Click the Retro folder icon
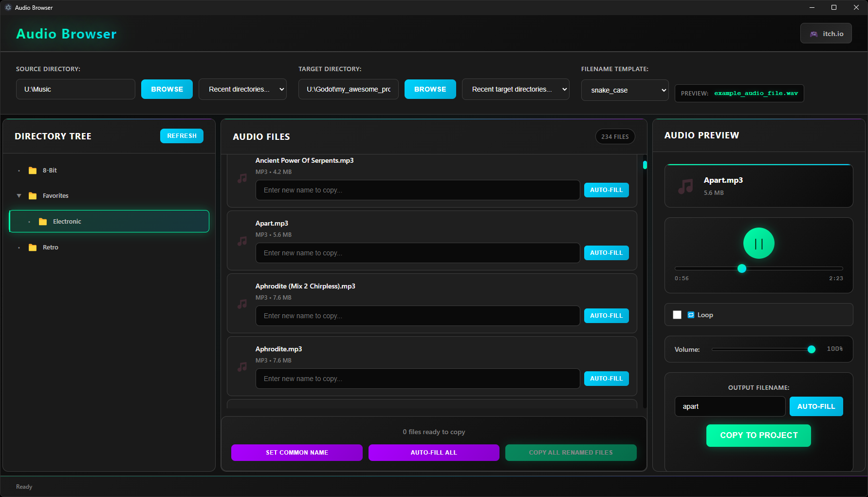The height and width of the screenshot is (497, 868). [x=33, y=248]
